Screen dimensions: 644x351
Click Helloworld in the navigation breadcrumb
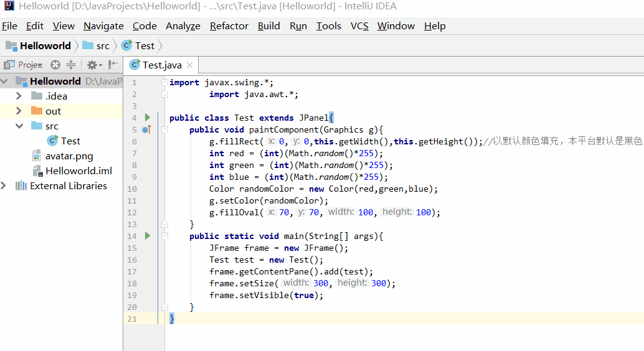[45, 45]
